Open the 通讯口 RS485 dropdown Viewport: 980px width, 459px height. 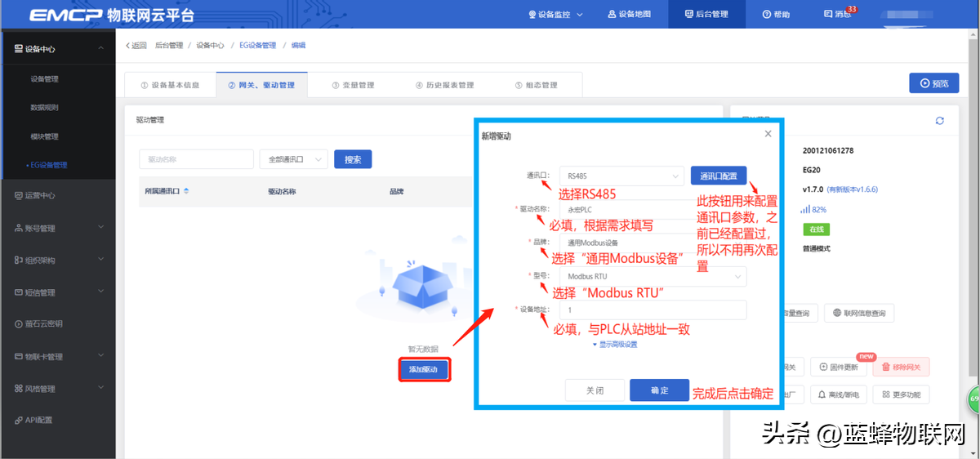(x=621, y=176)
